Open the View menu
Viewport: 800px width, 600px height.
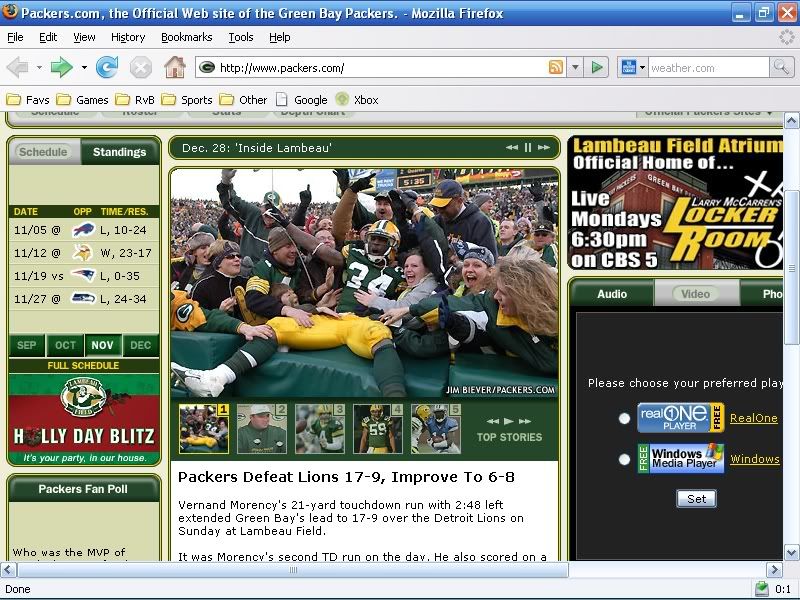click(x=84, y=37)
